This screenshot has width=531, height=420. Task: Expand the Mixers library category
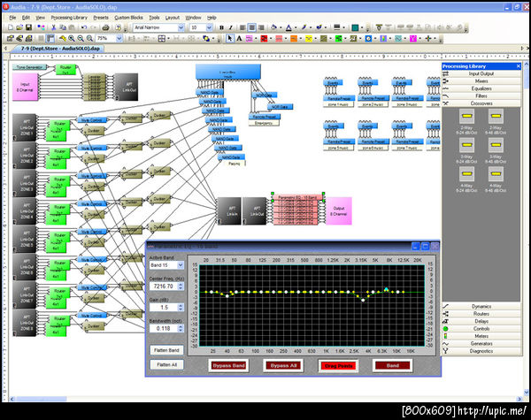point(481,80)
